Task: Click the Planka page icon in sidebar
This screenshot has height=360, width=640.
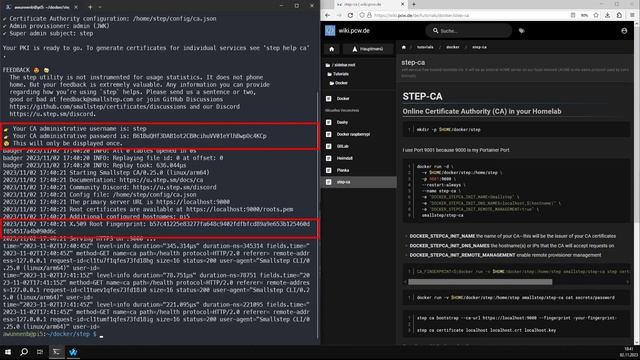Action: click(x=329, y=170)
